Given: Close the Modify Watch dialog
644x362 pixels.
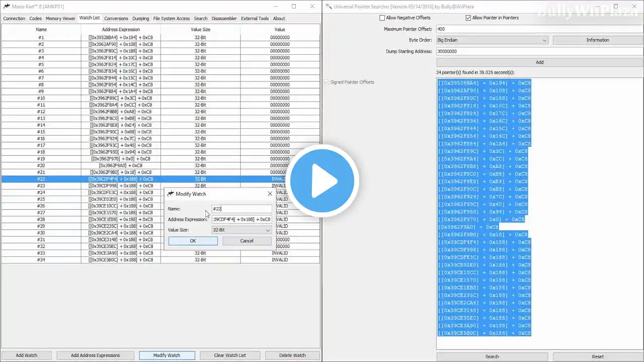Looking at the screenshot, I should pos(270,194).
